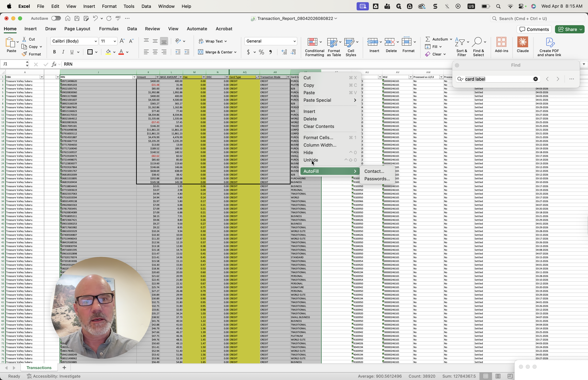Click the Comments button

tap(534, 29)
